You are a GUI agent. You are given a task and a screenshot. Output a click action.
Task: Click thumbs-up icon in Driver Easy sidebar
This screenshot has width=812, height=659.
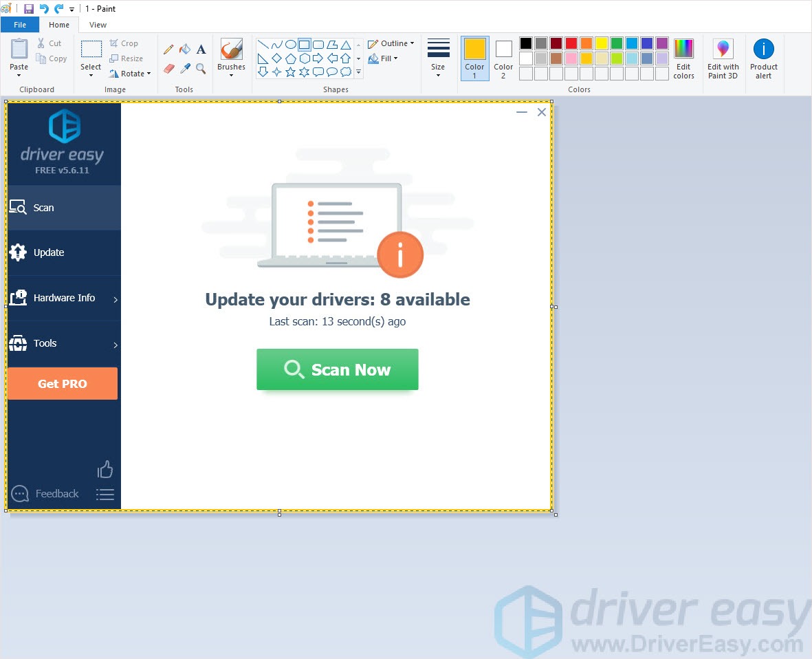(105, 469)
